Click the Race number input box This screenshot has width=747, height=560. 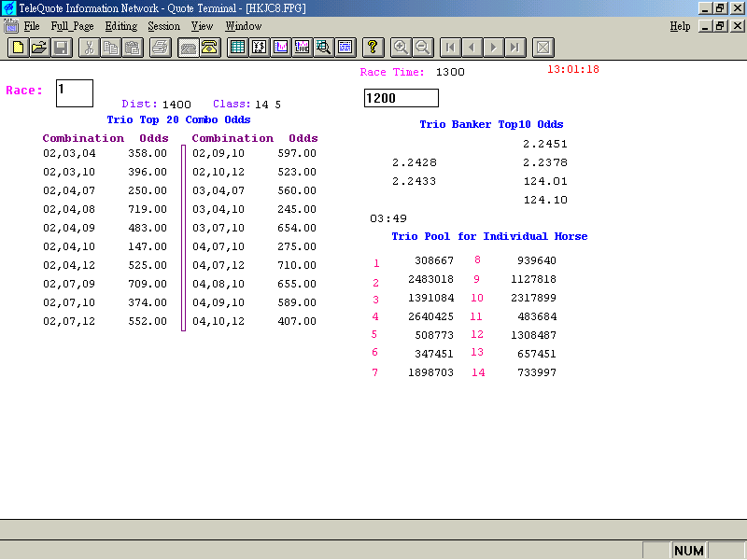(x=75, y=93)
